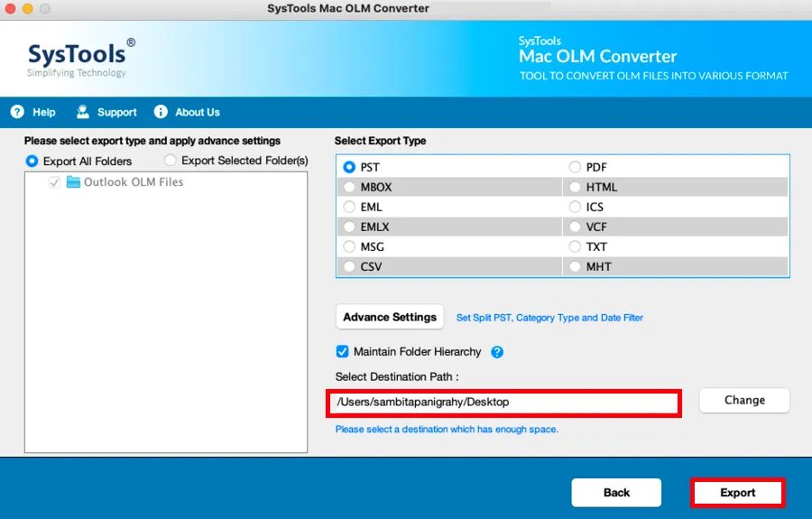This screenshot has width=812, height=519.
Task: Choose PST export type
Action: pos(349,167)
